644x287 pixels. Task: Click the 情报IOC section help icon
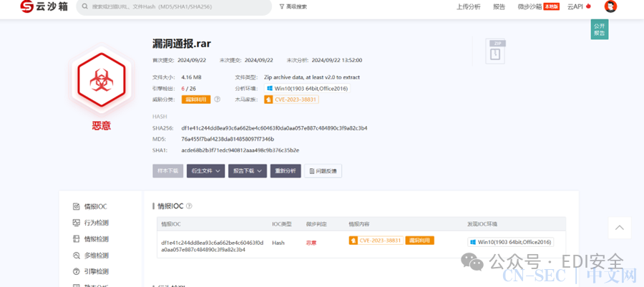point(189,206)
